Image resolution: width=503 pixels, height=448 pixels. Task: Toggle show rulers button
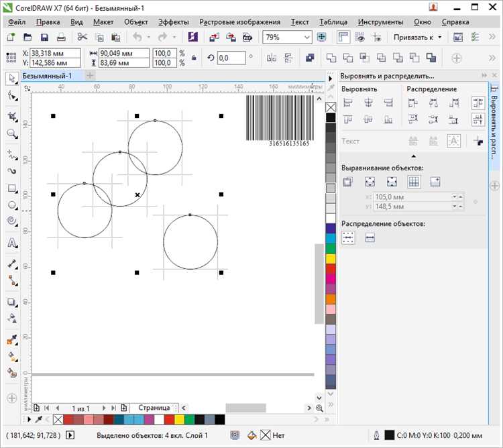pos(343,37)
